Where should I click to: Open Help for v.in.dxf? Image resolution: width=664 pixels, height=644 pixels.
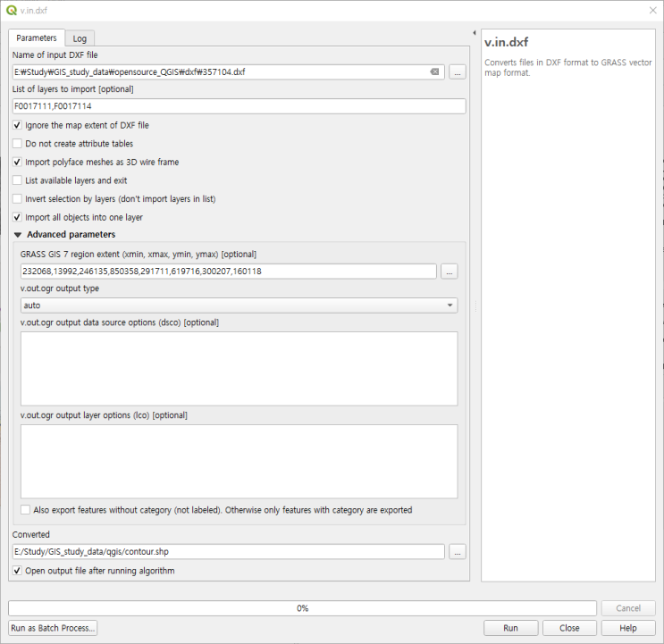[628, 628]
